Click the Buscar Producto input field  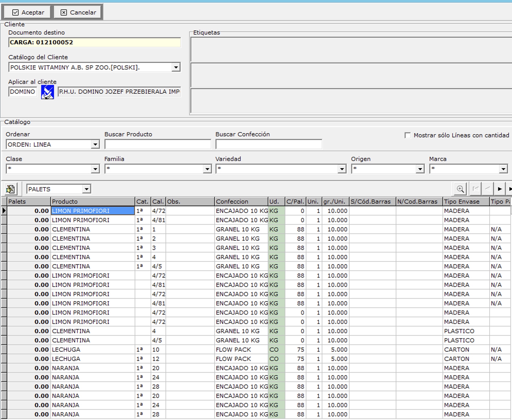[x=158, y=144]
